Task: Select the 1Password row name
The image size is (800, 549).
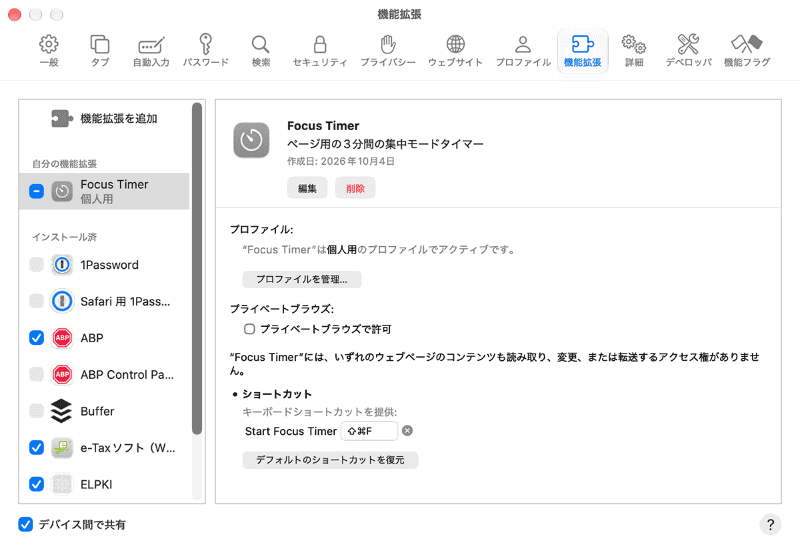Action: point(109,265)
